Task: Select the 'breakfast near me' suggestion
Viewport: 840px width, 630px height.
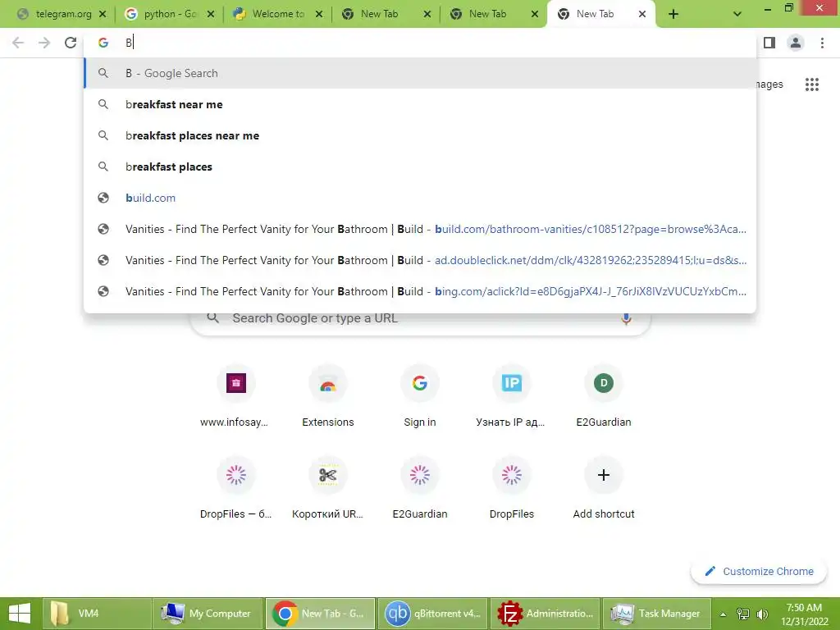Action: 420,104
